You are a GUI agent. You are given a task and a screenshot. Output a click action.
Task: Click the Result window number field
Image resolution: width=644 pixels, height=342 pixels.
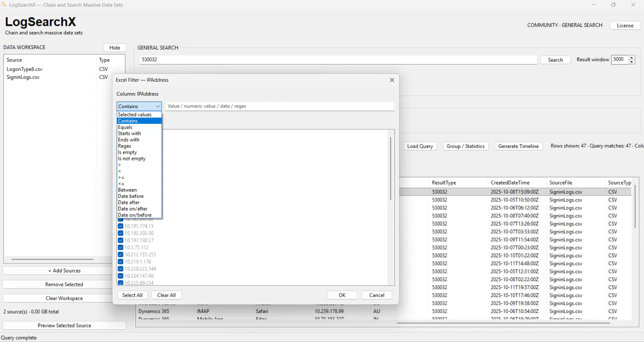tap(620, 60)
